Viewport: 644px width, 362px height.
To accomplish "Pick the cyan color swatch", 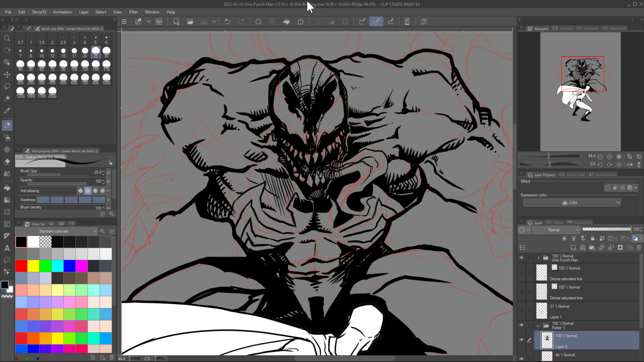I will pos(58,266).
